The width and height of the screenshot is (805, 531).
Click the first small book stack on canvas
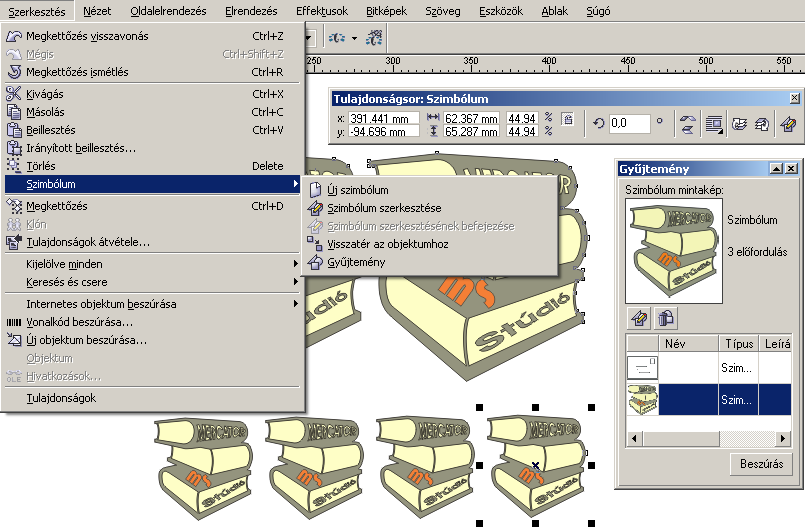(x=203, y=468)
